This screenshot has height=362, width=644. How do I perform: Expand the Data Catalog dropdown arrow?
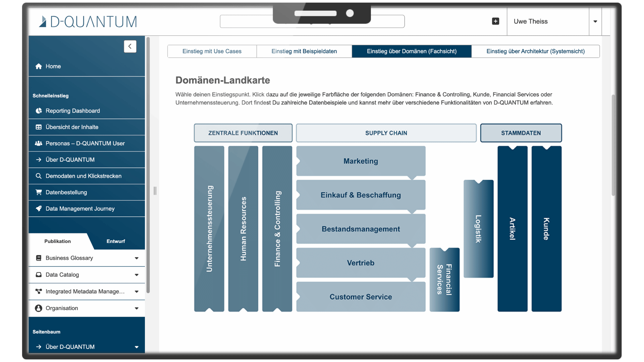click(x=137, y=275)
